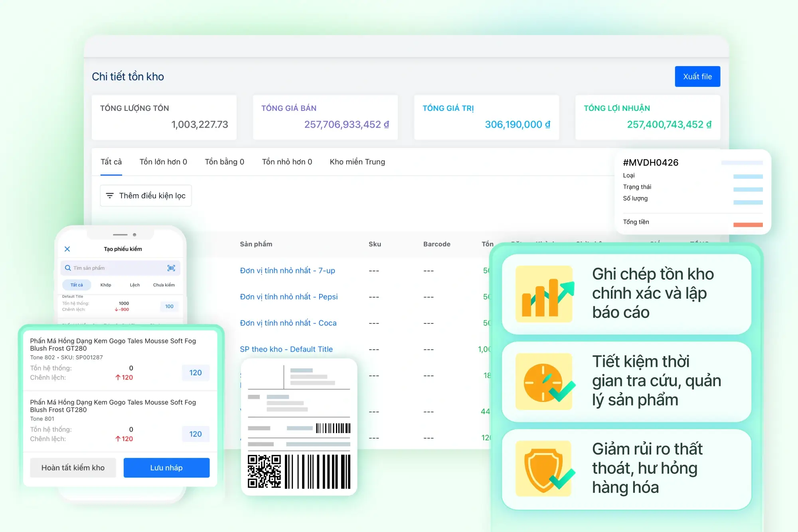Click the TỔNG LƯỢNG TỒN value 1,003,227.73
798x532 pixels.
[199, 124]
